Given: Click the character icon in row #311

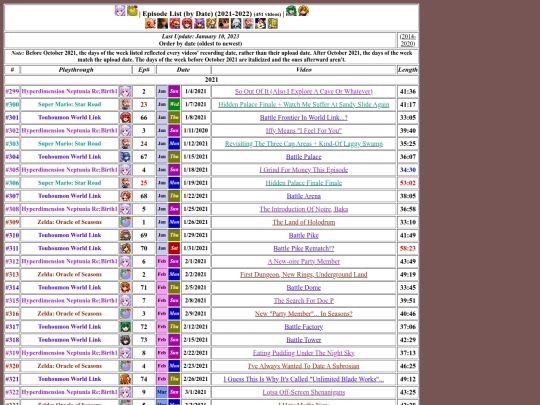Looking at the screenshot, I should (x=125, y=248).
